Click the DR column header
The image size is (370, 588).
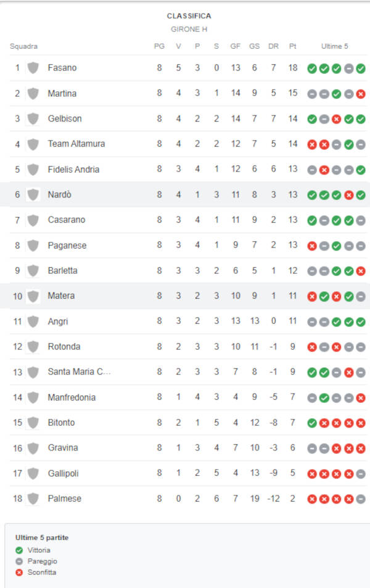point(273,46)
